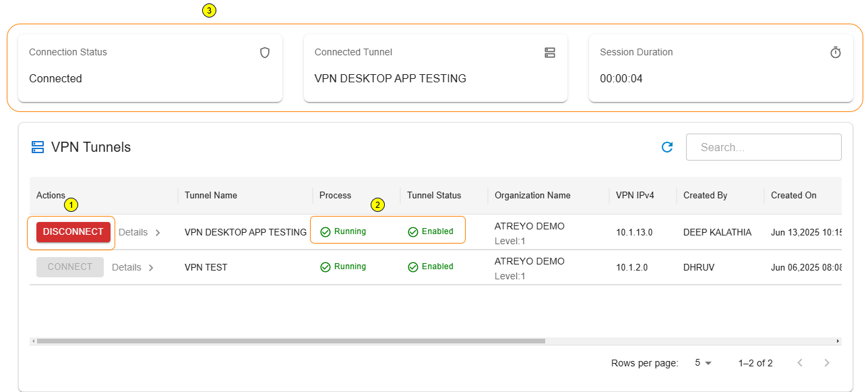Click the Running check icon for VPN TEST
The height and width of the screenshot is (392, 868).
click(x=325, y=267)
